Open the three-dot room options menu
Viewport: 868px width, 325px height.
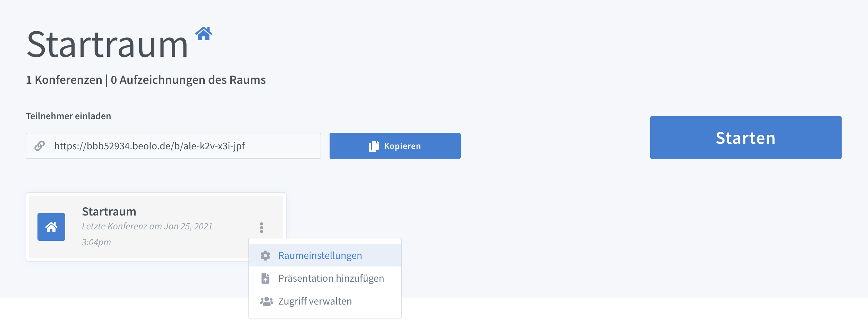(262, 228)
